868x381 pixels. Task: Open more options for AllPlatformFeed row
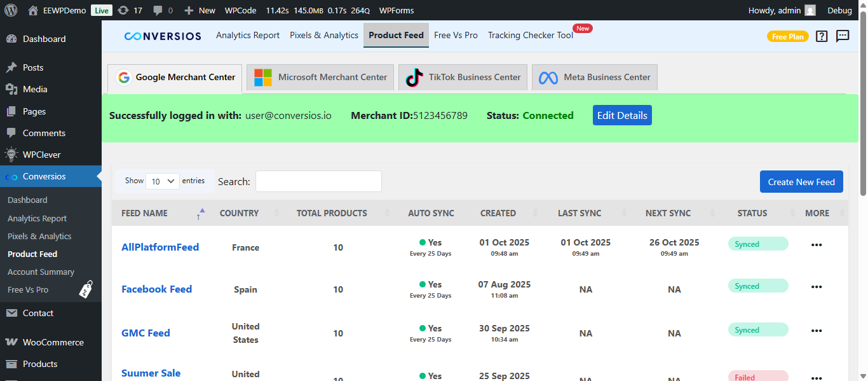[x=817, y=244]
